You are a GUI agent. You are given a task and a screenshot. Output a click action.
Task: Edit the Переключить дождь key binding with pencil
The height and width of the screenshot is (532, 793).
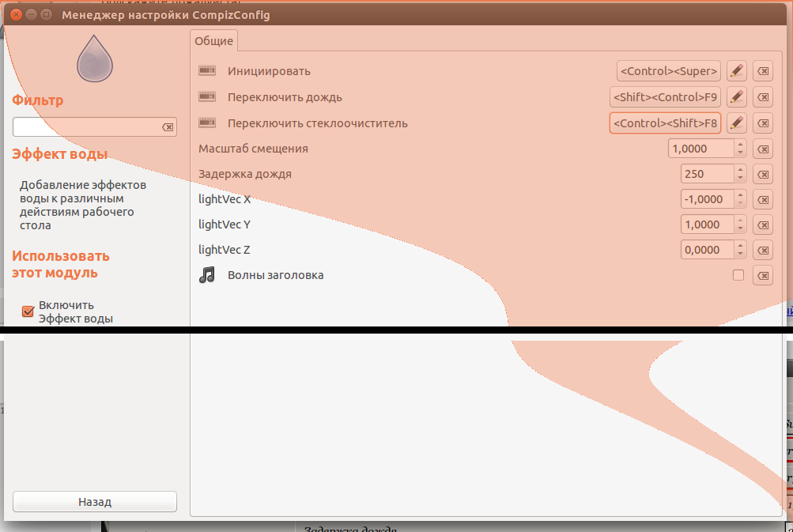(x=736, y=97)
